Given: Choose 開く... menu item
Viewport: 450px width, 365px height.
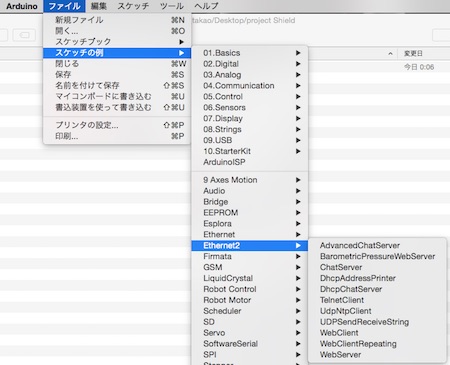Looking at the screenshot, I should tap(117, 31).
